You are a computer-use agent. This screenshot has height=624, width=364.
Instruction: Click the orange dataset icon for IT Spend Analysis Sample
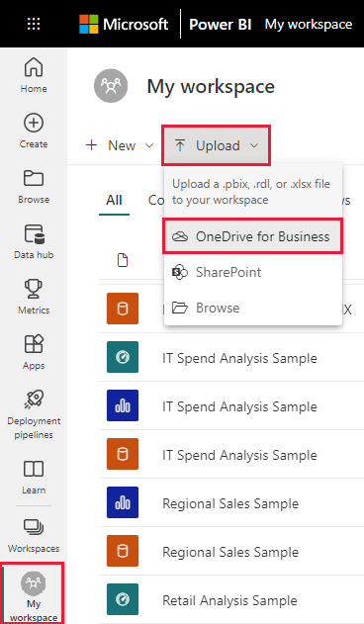[123, 454]
